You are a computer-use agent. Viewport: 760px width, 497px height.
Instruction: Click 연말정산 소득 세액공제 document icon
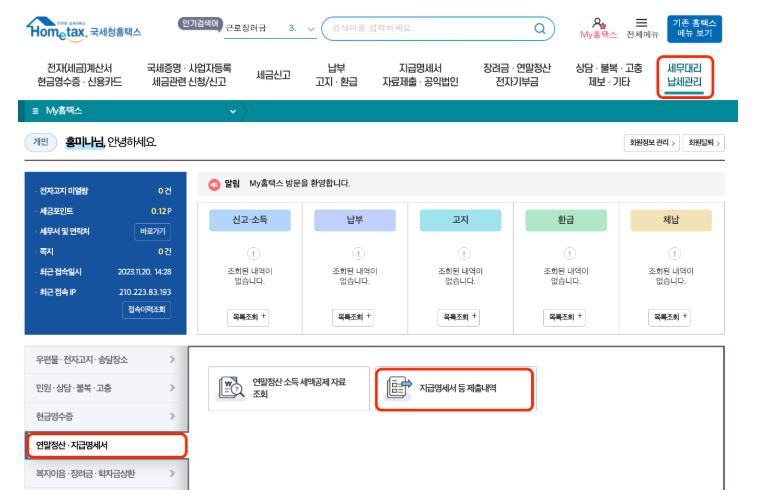231,388
